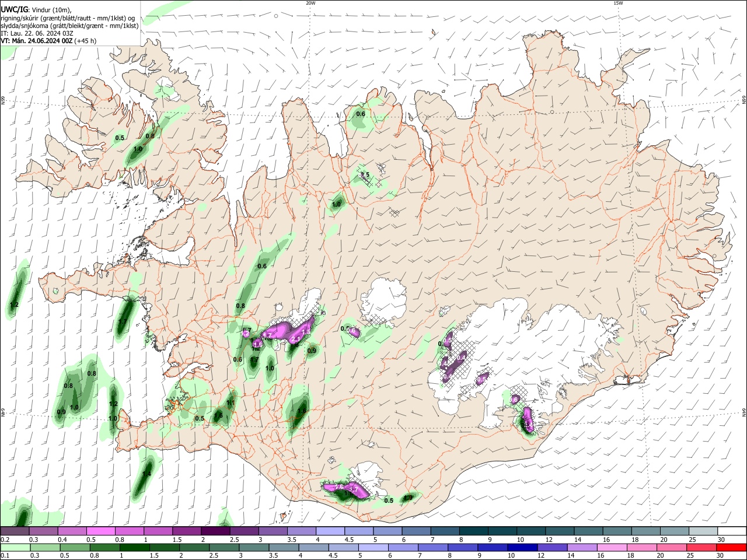The width and height of the screenshot is (747, 560).
Task: Pick the snow legend swatch labeled 0.8
Action: point(130,531)
